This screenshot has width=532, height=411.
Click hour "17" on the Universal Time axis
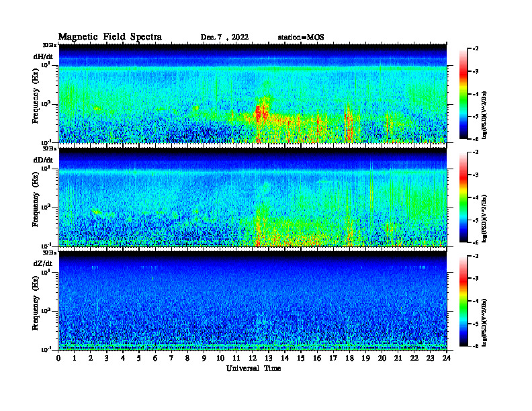point(333,358)
